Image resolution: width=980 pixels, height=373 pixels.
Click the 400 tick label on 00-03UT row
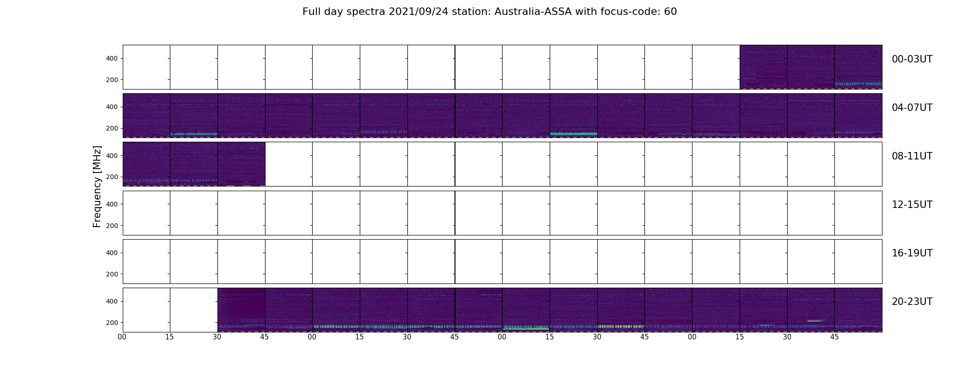point(112,58)
